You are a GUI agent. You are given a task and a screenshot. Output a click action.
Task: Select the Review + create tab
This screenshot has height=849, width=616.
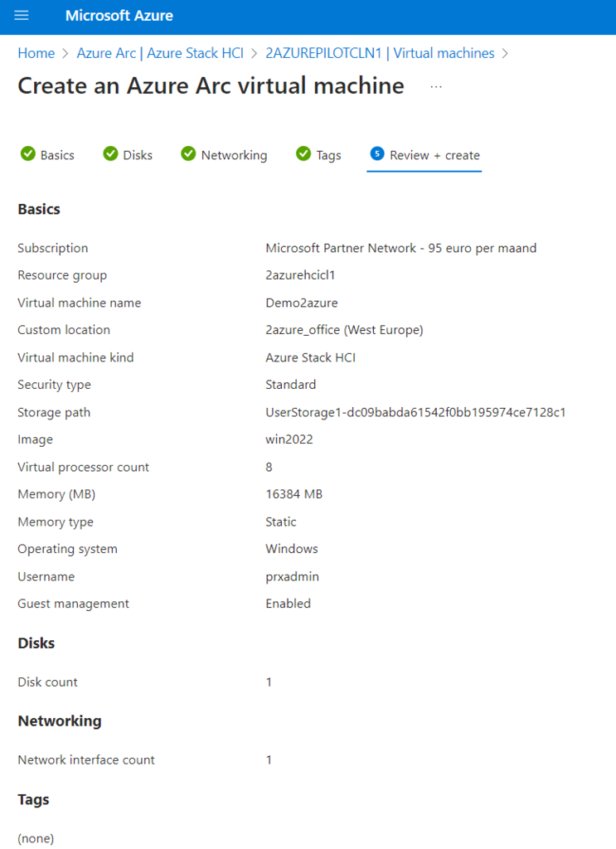click(424, 155)
